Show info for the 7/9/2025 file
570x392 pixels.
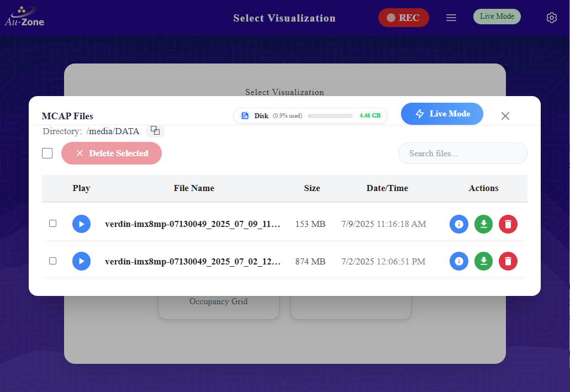click(x=458, y=224)
